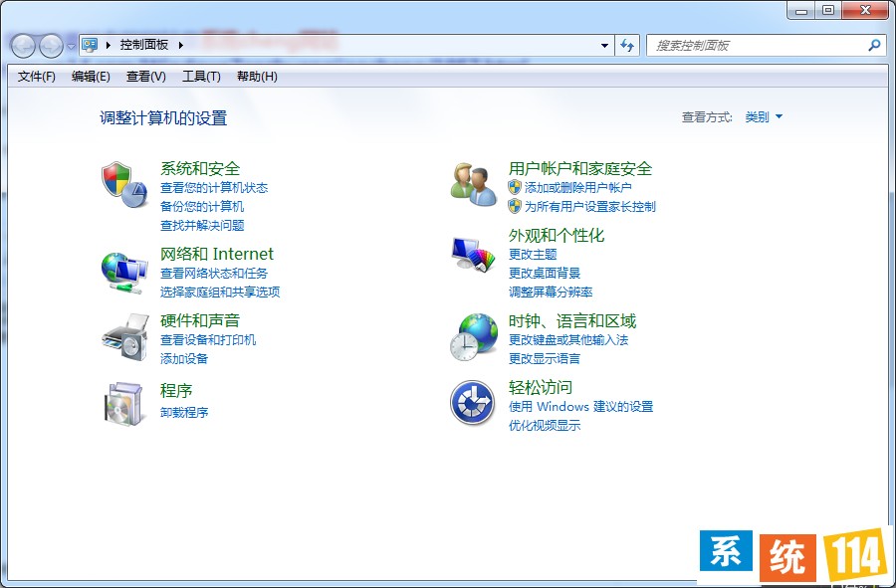The height and width of the screenshot is (588, 896).
Task: Click the 外观和个性化 monitor icon
Action: point(471,255)
